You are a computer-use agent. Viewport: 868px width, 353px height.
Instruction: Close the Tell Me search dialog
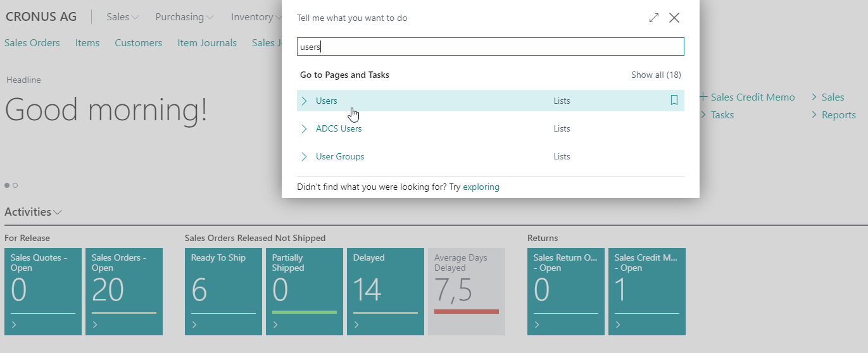(674, 18)
